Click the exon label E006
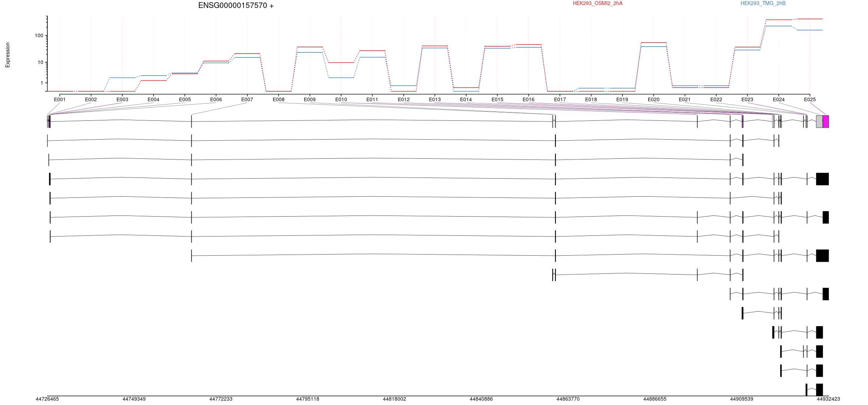The width and height of the screenshot is (868, 405). point(216,99)
